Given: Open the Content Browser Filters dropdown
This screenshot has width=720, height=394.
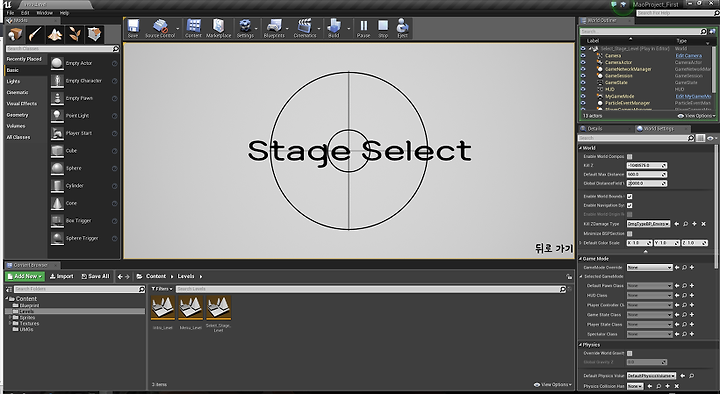Looking at the screenshot, I should coord(162,289).
